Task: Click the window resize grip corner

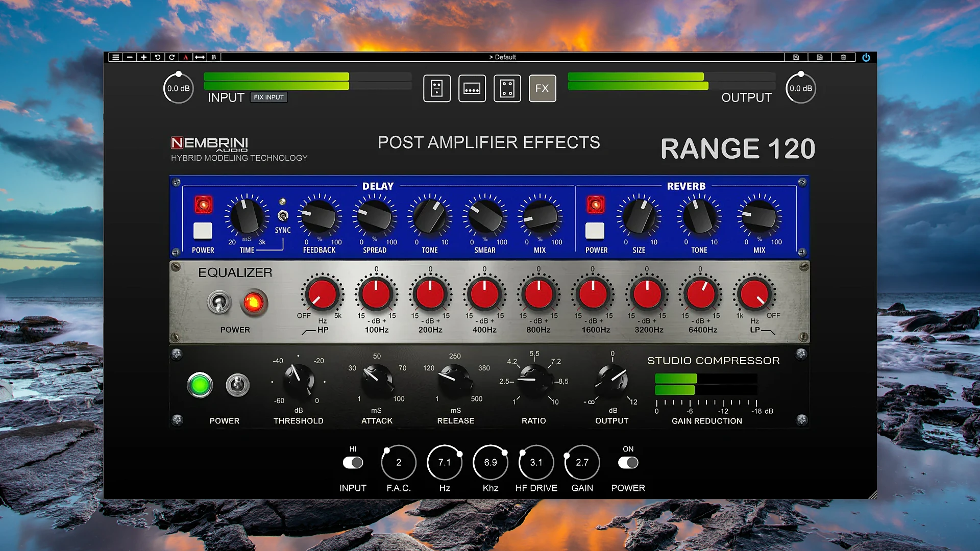Action: coord(872,494)
